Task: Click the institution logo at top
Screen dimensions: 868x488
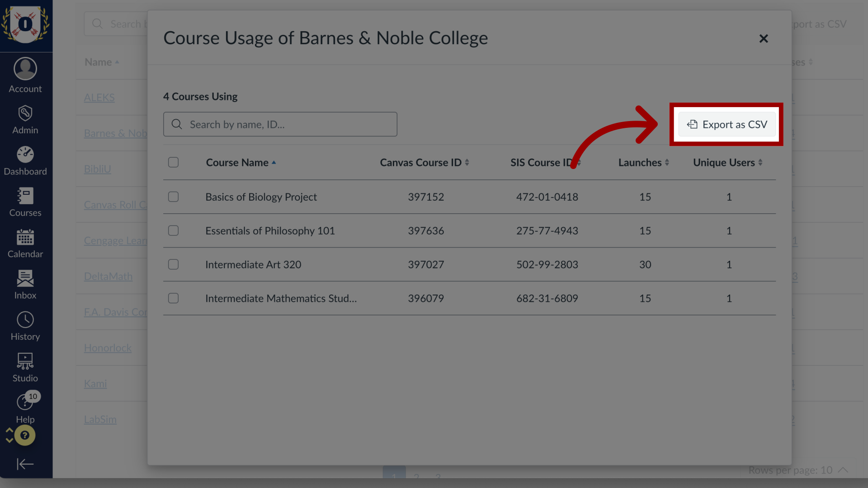Action: pos(25,24)
